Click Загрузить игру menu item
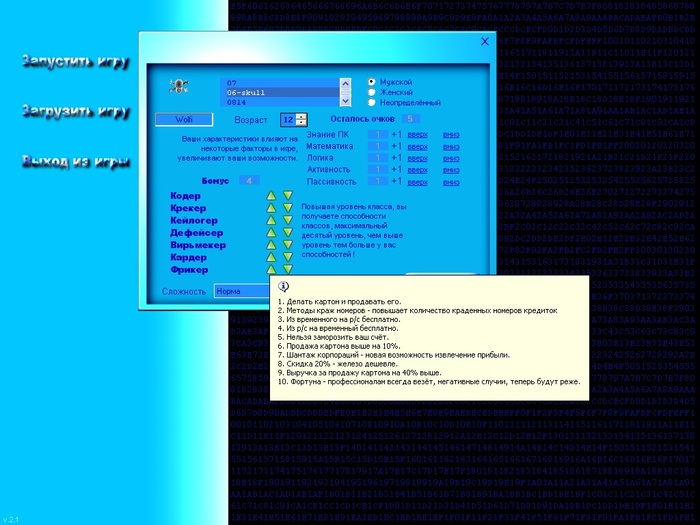The width and height of the screenshot is (700, 525). pos(76,110)
